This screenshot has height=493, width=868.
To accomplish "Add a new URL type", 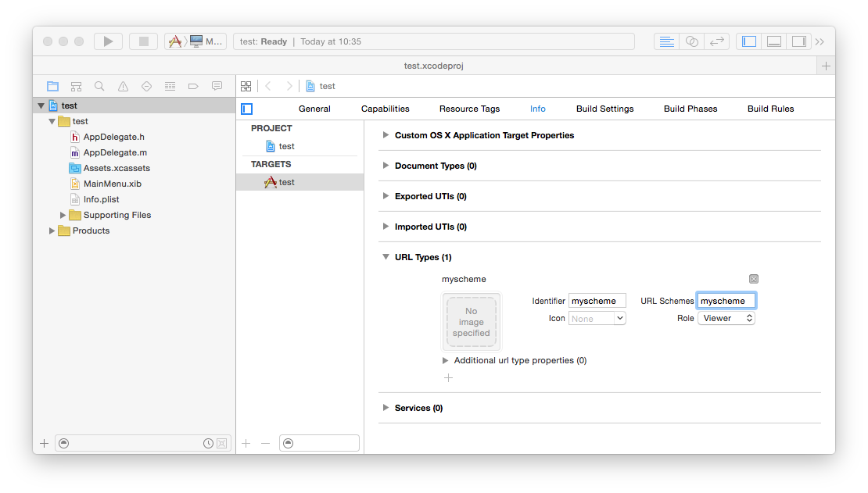I will pos(448,378).
